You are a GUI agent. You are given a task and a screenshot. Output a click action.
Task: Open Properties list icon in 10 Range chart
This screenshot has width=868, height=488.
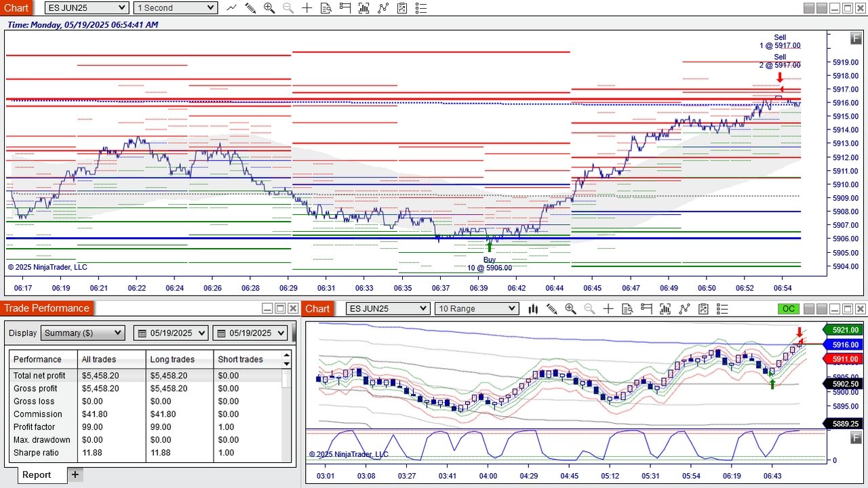(x=722, y=309)
